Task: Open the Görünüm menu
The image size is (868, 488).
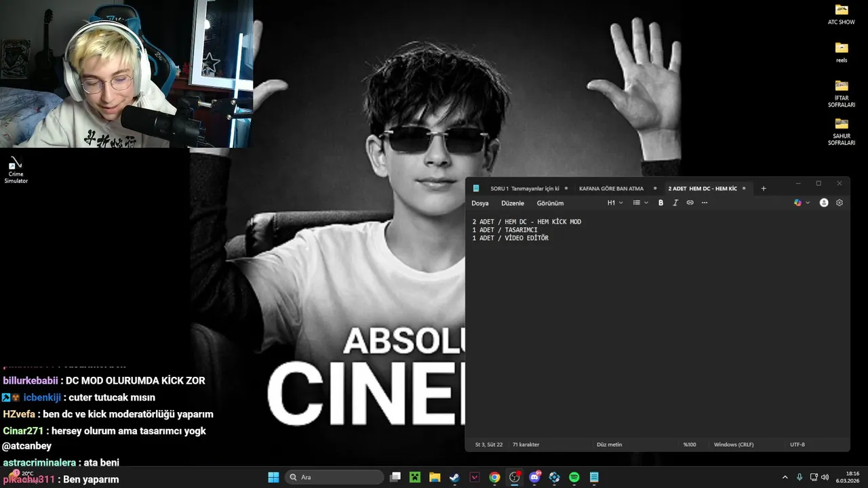Action: pos(550,203)
